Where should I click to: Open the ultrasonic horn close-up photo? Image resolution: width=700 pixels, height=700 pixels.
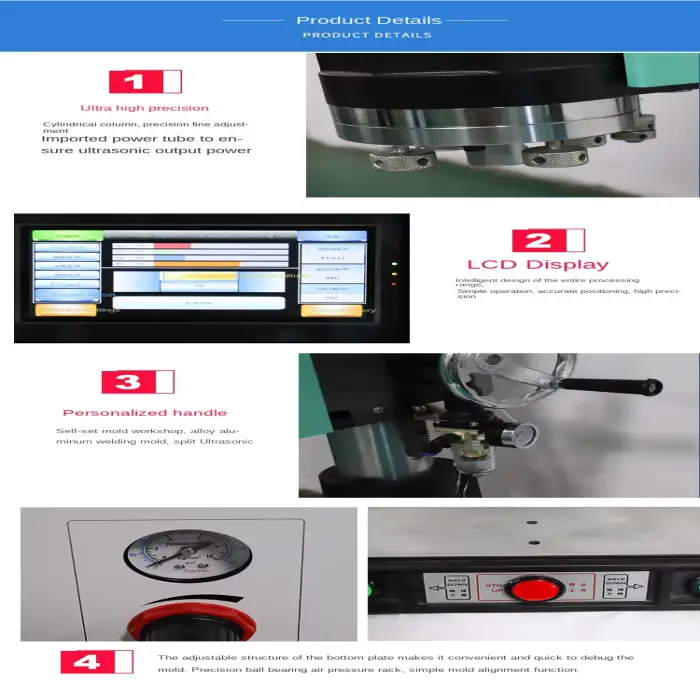(502, 124)
